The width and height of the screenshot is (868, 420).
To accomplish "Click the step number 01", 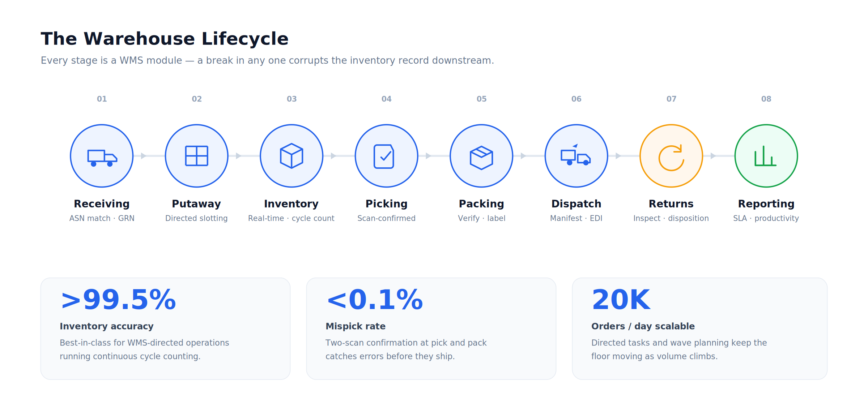I will point(102,99).
